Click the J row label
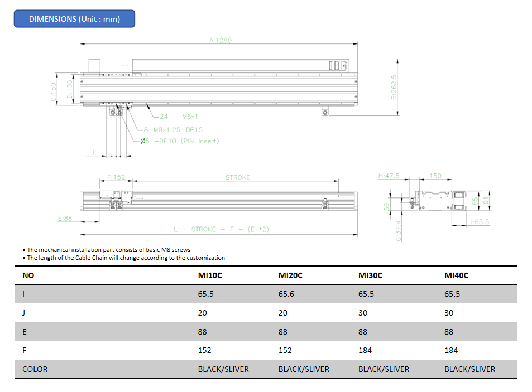The width and height of the screenshot is (532, 392). pyautogui.click(x=24, y=313)
